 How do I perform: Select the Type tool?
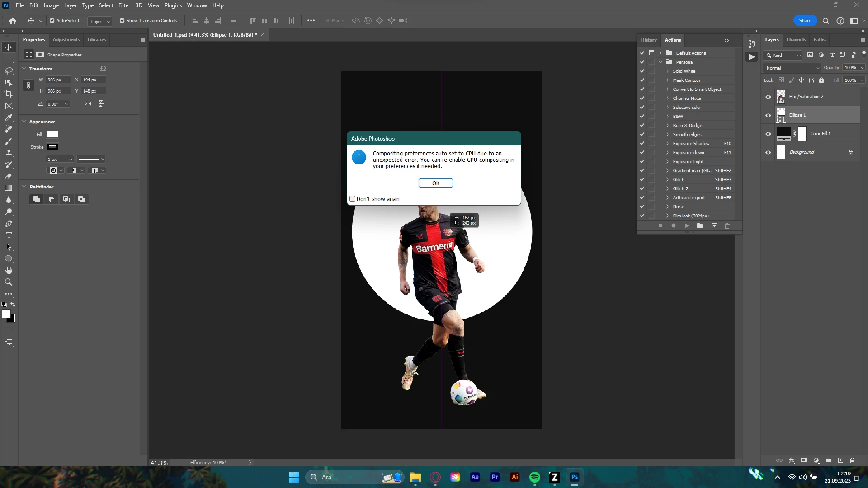tap(9, 235)
